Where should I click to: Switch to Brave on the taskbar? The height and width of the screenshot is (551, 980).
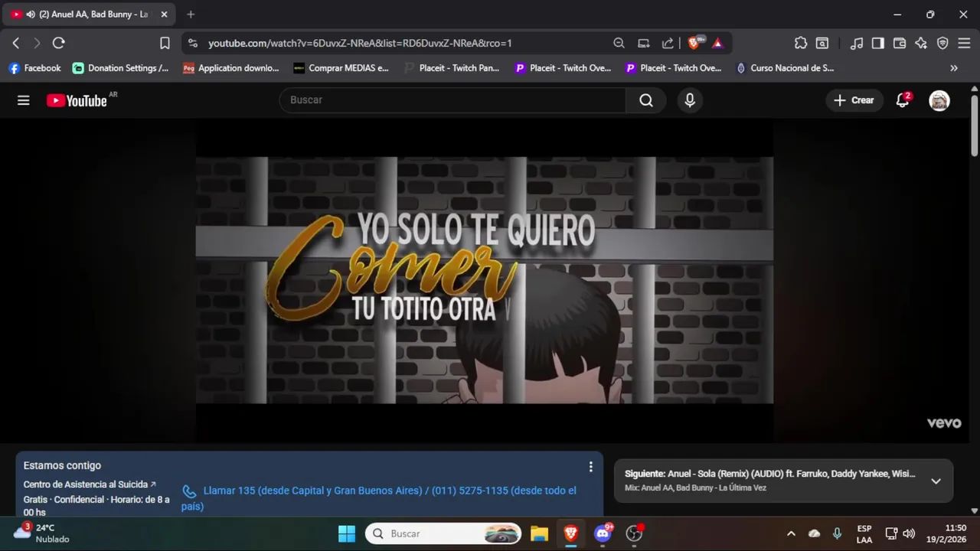[570, 533]
